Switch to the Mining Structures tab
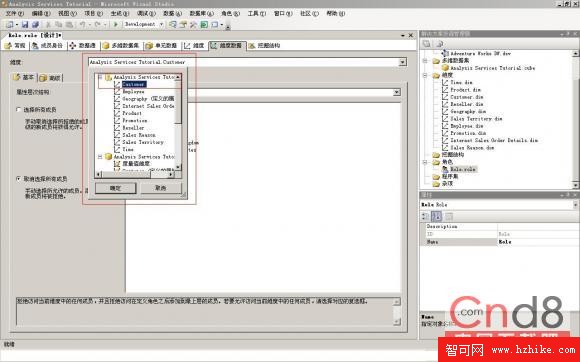This screenshot has width=580, height=362. tap(264, 45)
